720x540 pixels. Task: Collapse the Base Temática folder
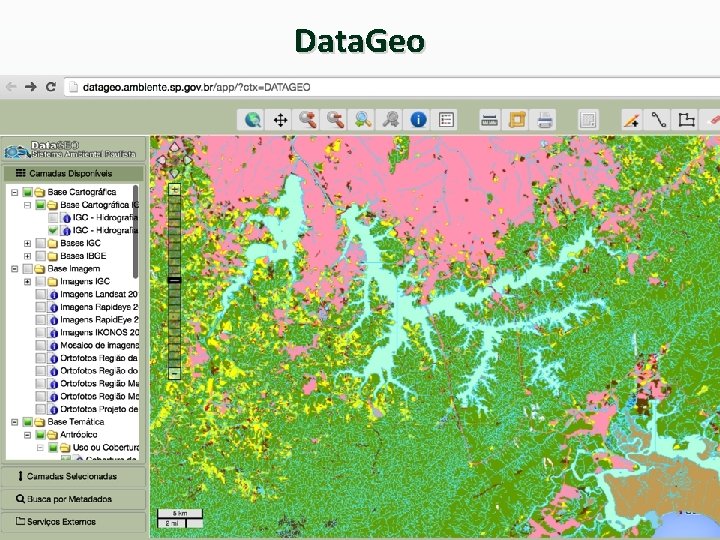pyautogui.click(x=15, y=422)
